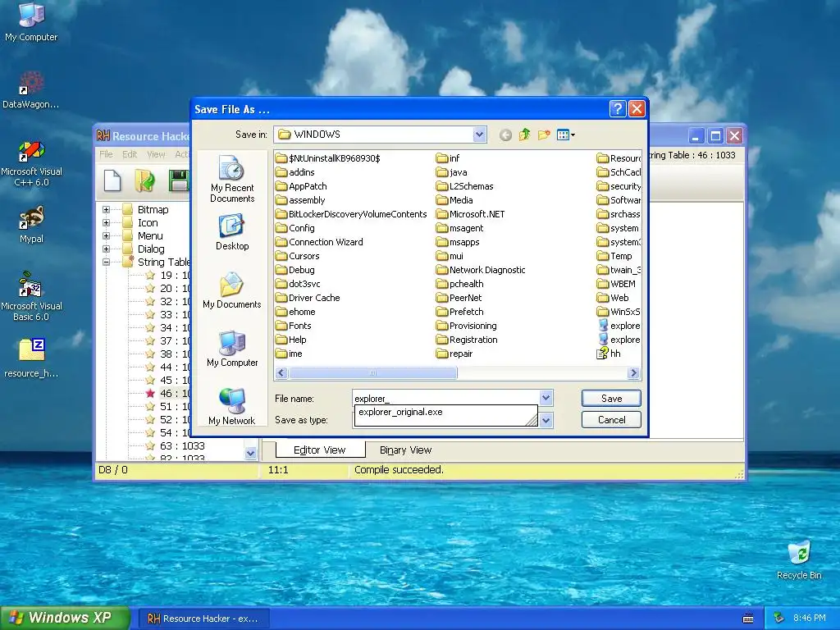The width and height of the screenshot is (840, 630).
Task: Switch to the Binary View tab
Action: point(405,450)
